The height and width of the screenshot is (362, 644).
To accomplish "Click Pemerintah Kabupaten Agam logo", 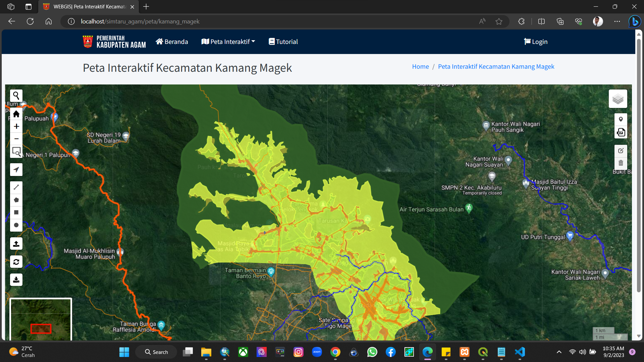I will 114,42.
